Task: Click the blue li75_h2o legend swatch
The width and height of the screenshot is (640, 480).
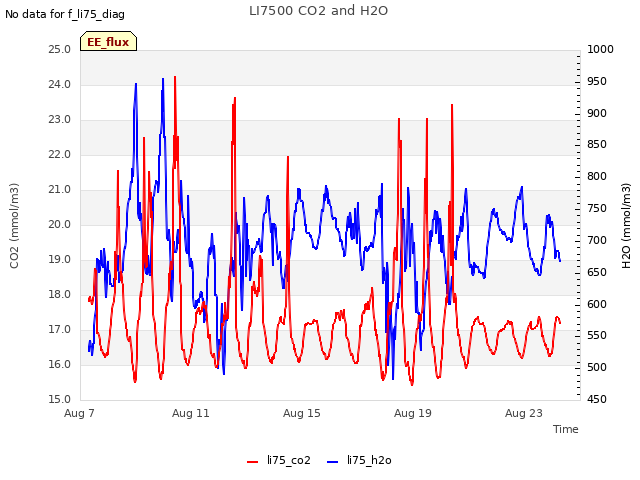Action: (333, 462)
